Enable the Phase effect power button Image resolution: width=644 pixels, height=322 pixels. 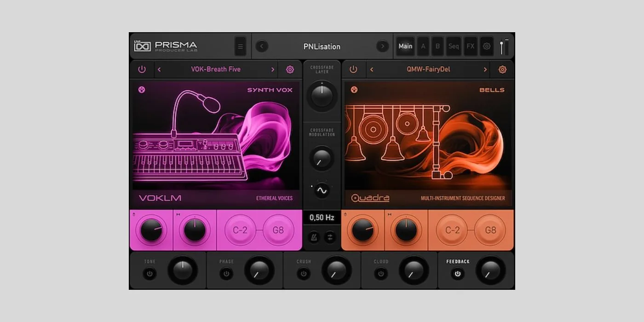(x=226, y=274)
